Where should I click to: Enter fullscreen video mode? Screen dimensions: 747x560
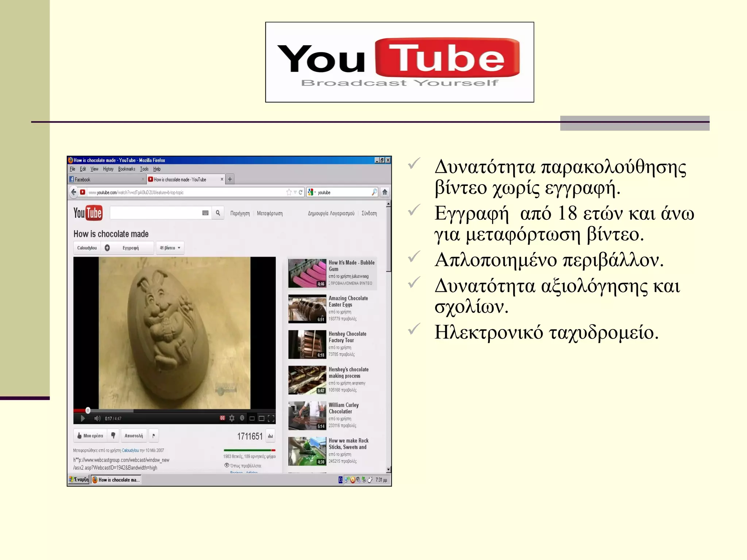pos(271,419)
